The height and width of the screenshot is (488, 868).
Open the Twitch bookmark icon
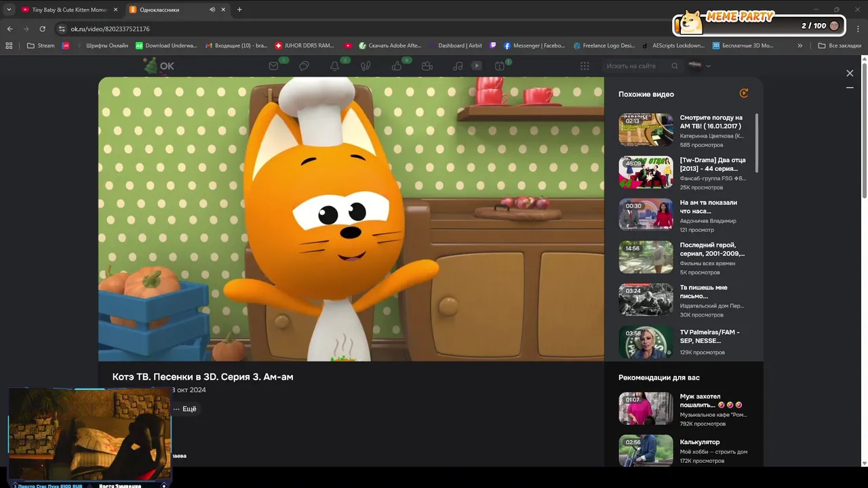[x=493, y=45]
